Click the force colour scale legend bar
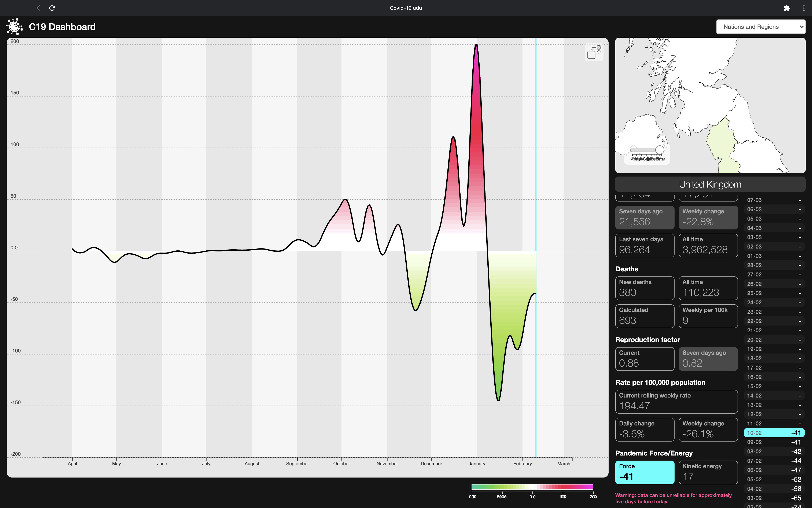The width and height of the screenshot is (812, 508). coord(532,487)
